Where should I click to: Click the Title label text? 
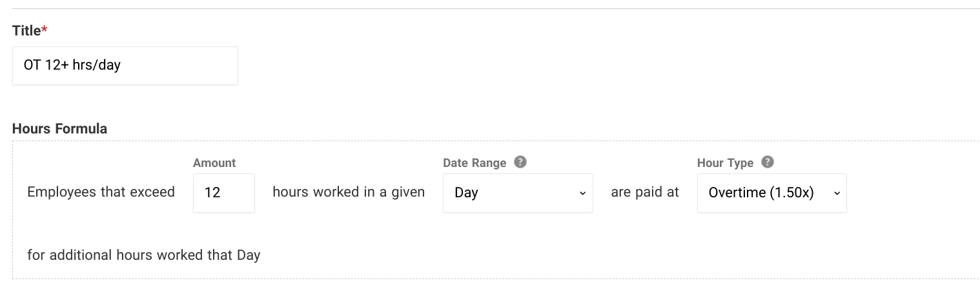(26, 30)
